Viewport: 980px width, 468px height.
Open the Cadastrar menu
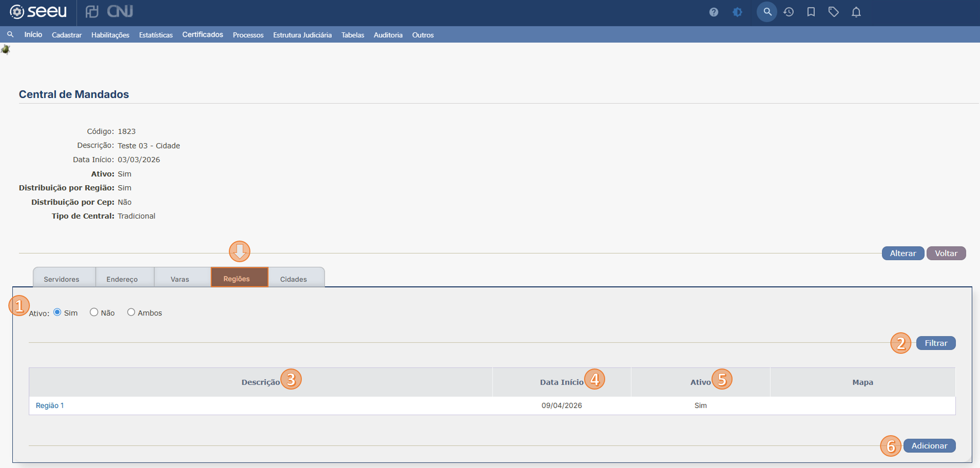[x=67, y=35]
